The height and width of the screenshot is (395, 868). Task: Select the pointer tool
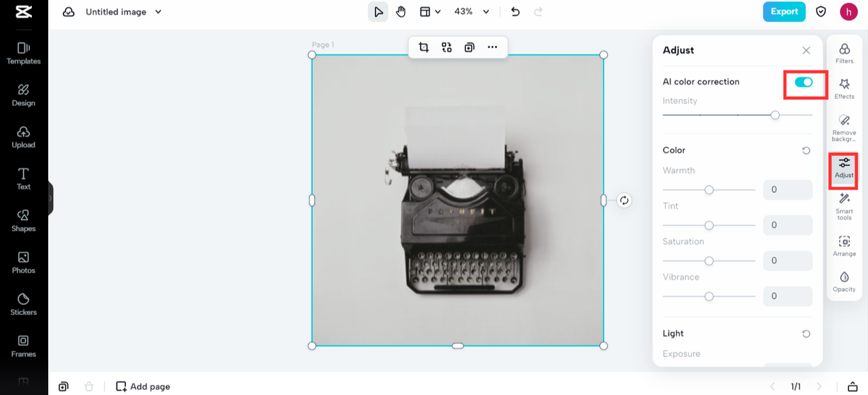click(378, 12)
